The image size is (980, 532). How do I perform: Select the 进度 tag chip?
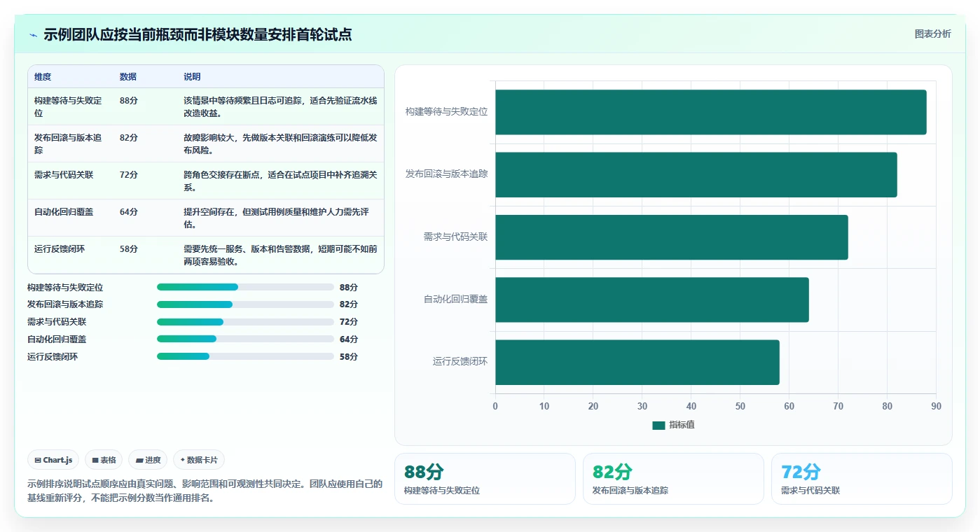pos(148,460)
